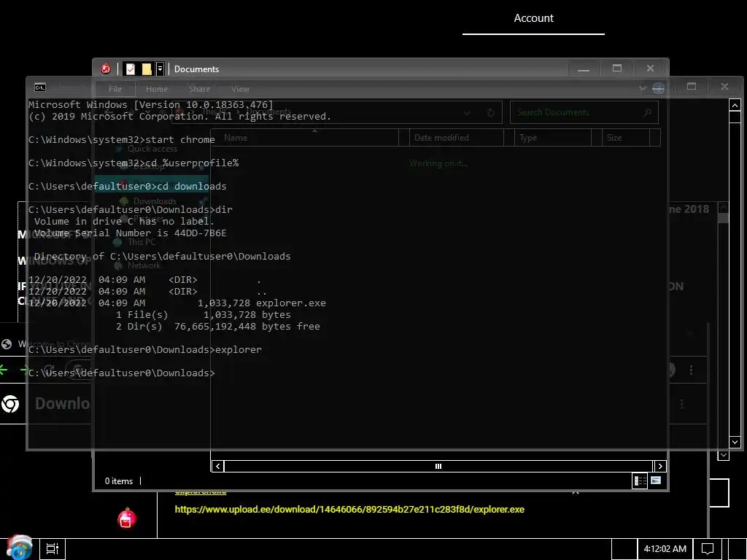Image resolution: width=747 pixels, height=560 pixels.
Task: Click the Command Prompt window icon
Action: [x=40, y=87]
